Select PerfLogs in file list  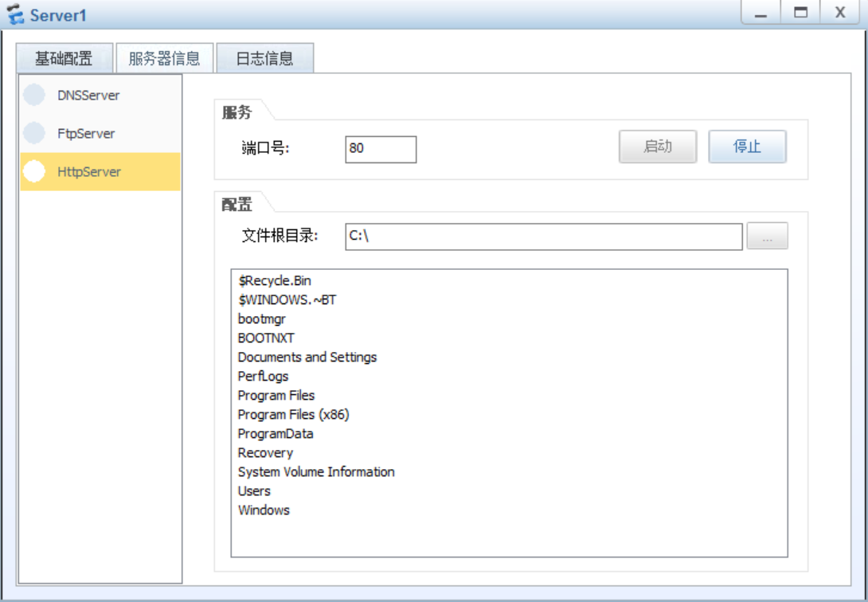[x=263, y=376]
